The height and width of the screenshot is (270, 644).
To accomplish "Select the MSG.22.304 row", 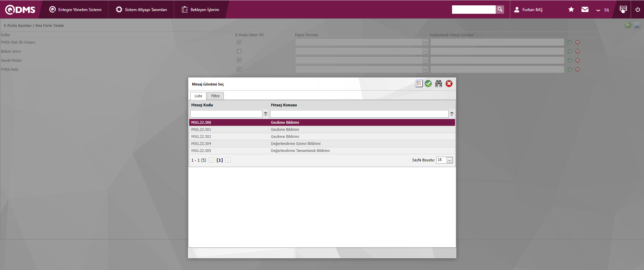I will 322,144.
